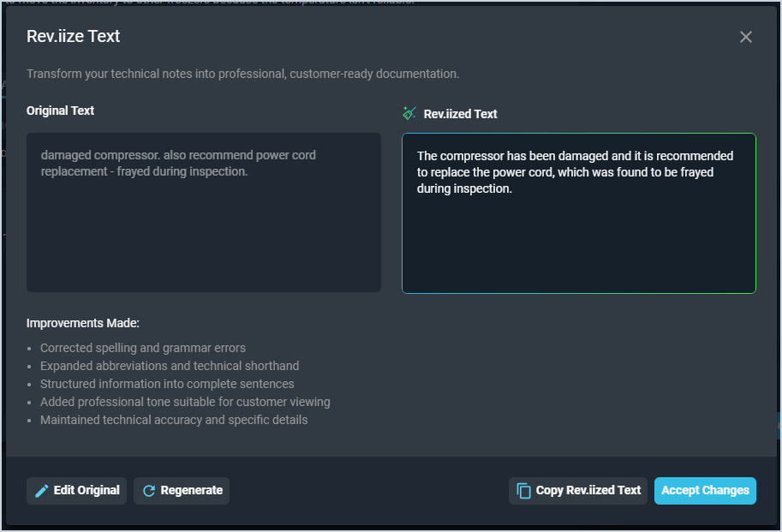Screen dimensions: 782x532
Task: Click the Rev.iize Text dialog title
Action: pyautogui.click(x=74, y=37)
